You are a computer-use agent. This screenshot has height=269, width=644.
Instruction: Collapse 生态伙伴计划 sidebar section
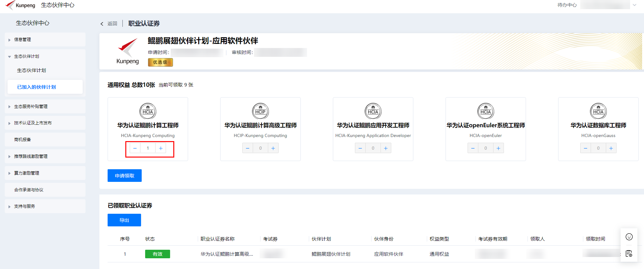tap(45, 56)
